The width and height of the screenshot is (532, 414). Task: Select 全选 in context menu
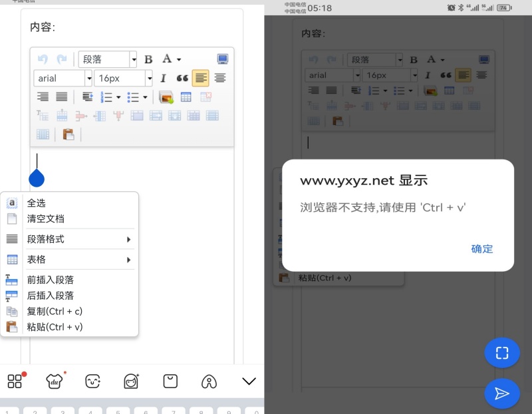[37, 203]
